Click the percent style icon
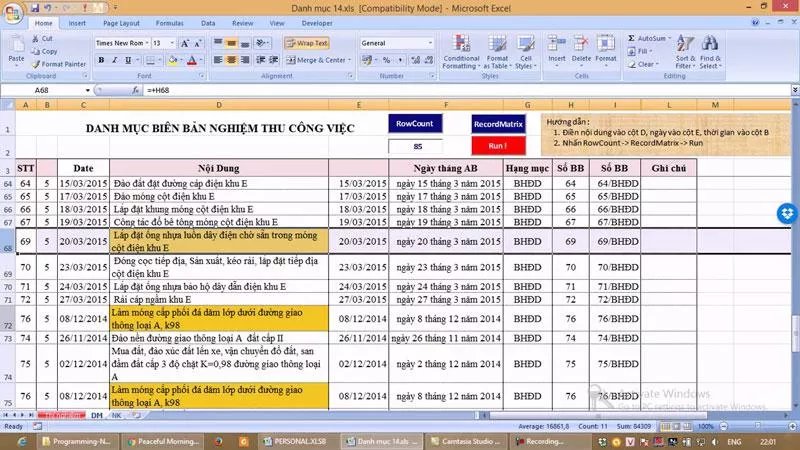This screenshot has width=800, height=450. (386, 60)
